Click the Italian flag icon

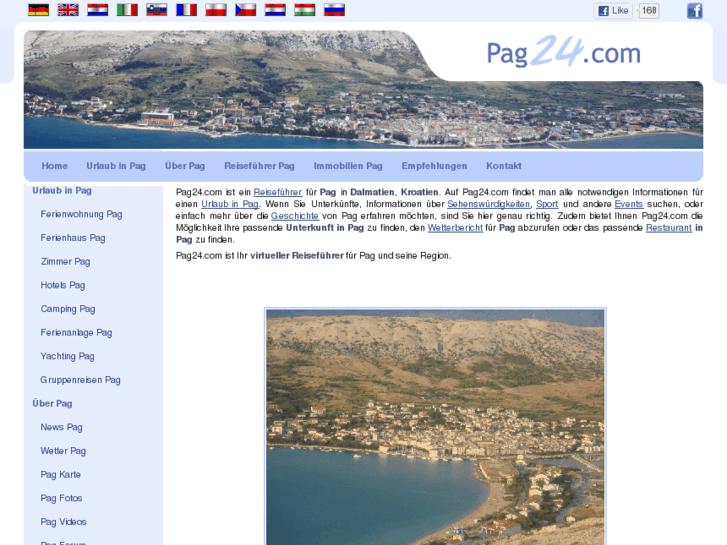tap(128, 10)
